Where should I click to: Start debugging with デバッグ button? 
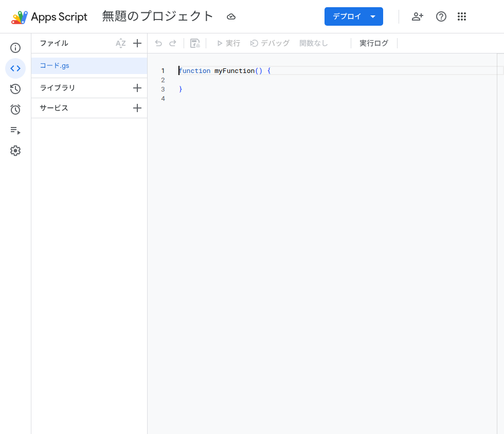[x=269, y=43]
